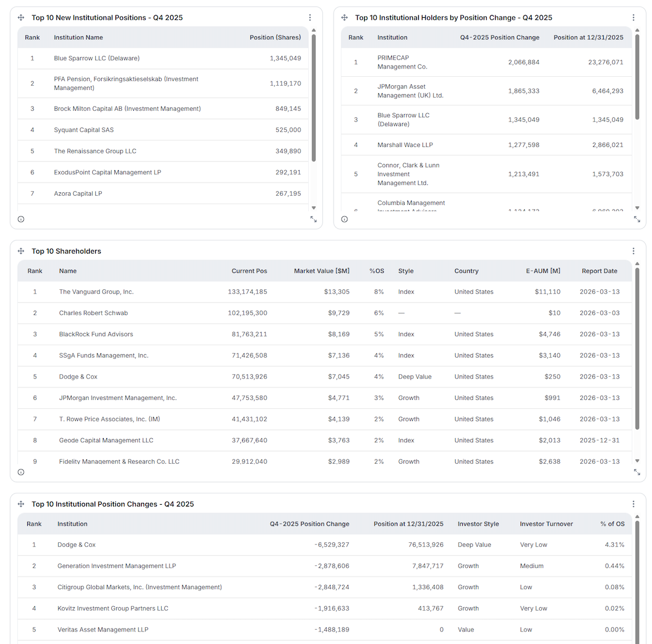Open kebab menu of Top 10 New Institutional Positions
The image size is (652, 644).
pos(310,18)
